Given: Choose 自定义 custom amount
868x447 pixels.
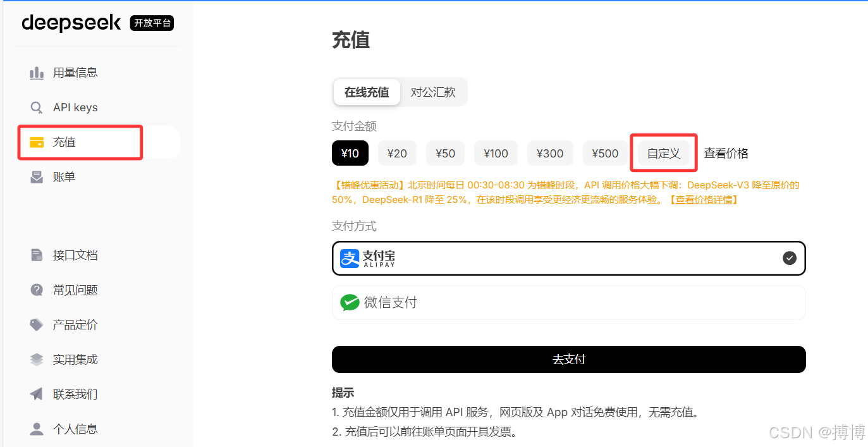Looking at the screenshot, I should pos(664,153).
